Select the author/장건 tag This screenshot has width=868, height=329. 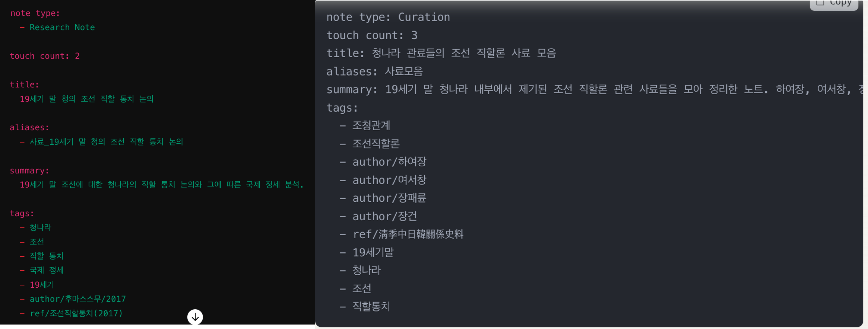pyautogui.click(x=384, y=216)
